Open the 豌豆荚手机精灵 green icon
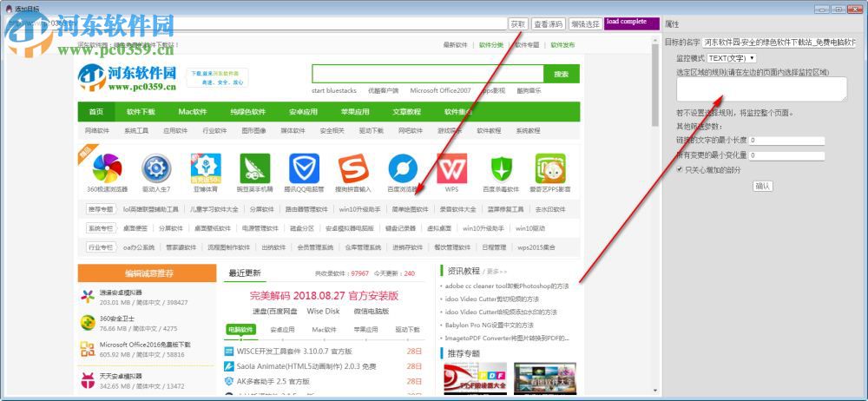Image resolution: width=868 pixels, height=401 pixels. click(x=254, y=168)
